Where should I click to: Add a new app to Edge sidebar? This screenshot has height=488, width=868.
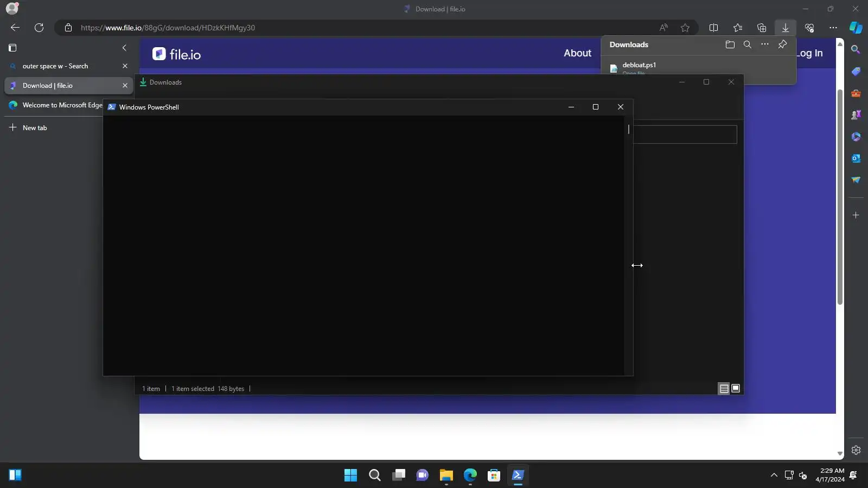coord(856,215)
